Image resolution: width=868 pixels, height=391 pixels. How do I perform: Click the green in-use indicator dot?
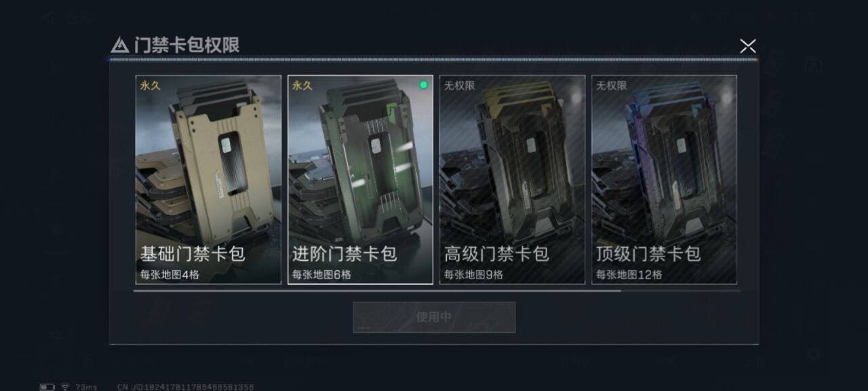point(424,85)
